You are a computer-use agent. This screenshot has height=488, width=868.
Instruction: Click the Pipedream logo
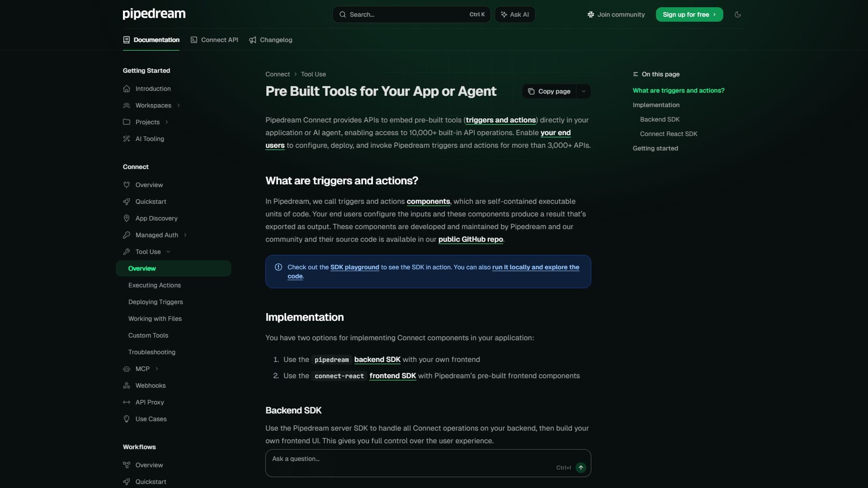coord(154,14)
